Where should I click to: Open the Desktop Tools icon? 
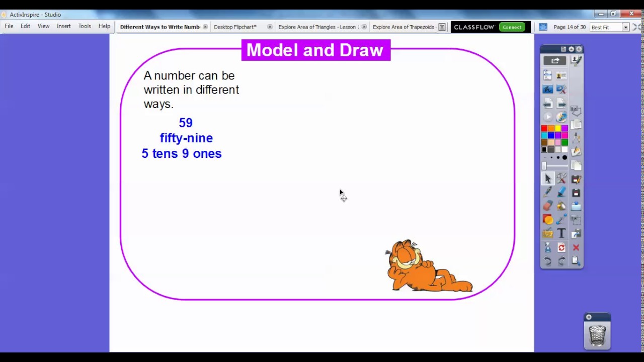[x=561, y=89]
